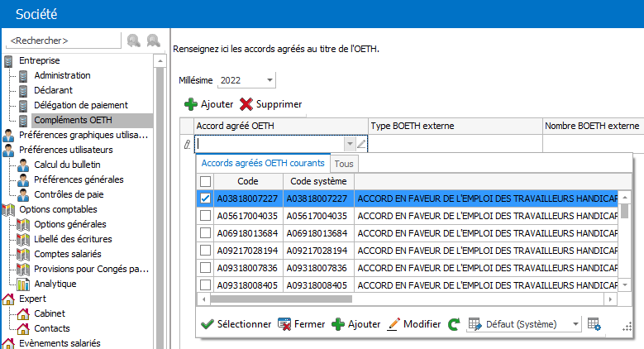Open Administration in the tree
The image size is (644, 349).
(x=63, y=75)
